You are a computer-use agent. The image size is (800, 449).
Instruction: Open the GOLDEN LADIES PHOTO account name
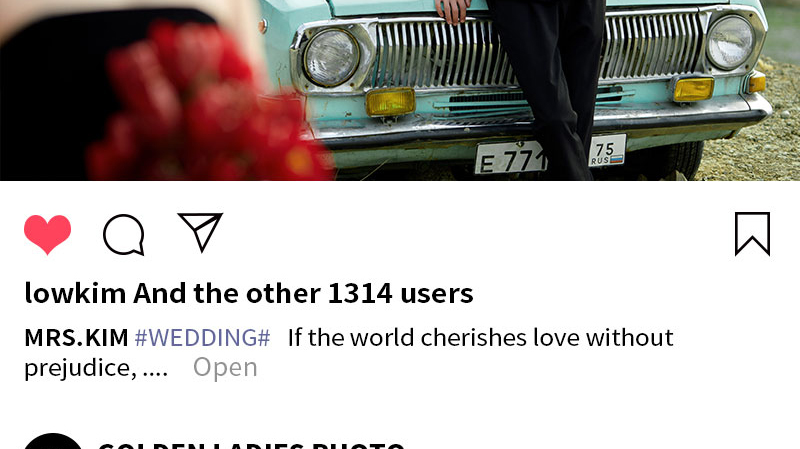click(x=251, y=445)
